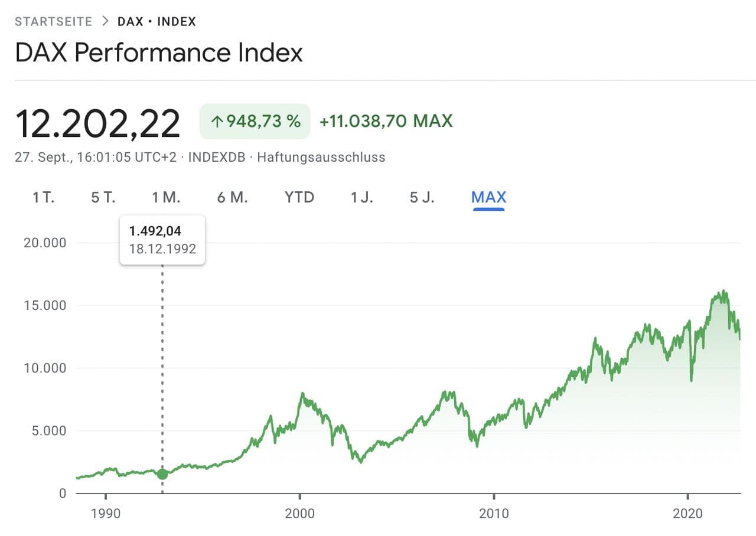
Task: Select the 5 J. range tab
Action: point(422,197)
